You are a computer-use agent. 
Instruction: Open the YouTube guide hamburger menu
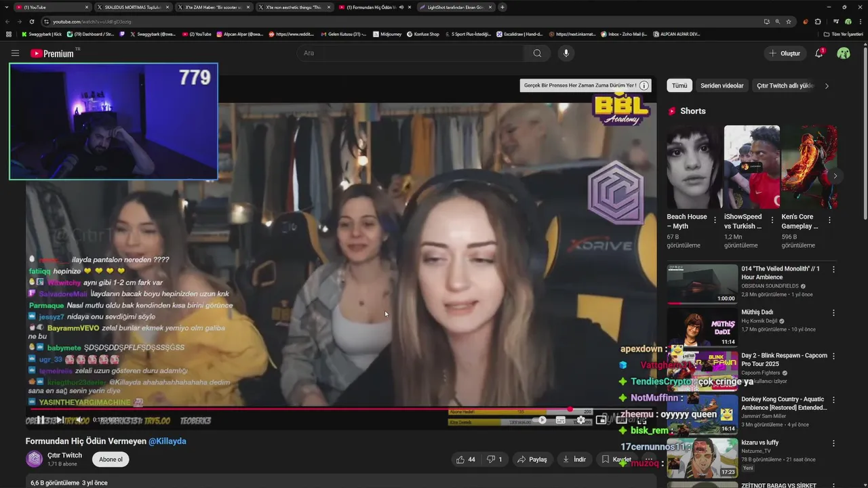(15, 53)
